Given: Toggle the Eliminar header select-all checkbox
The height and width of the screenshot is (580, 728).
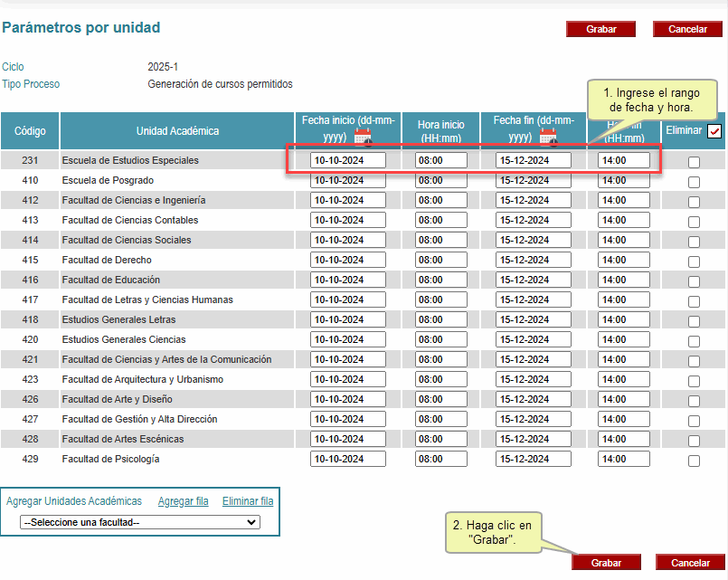Looking at the screenshot, I should click(714, 131).
